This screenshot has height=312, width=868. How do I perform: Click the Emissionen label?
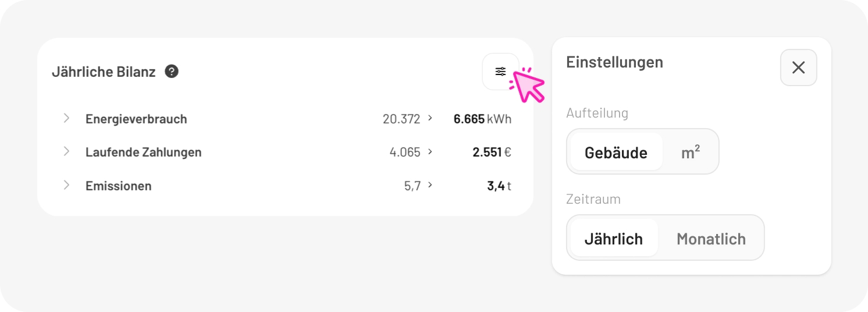click(x=118, y=186)
